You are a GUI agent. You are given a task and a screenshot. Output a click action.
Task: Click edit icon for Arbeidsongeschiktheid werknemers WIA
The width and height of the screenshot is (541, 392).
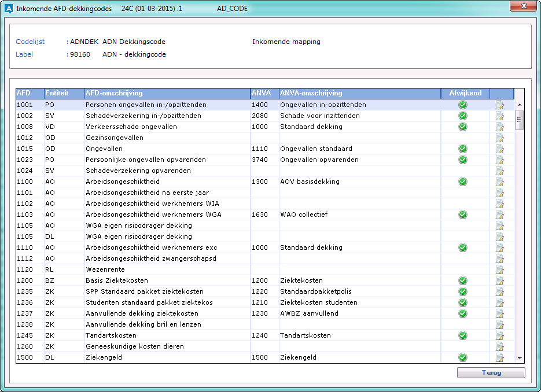click(500, 204)
